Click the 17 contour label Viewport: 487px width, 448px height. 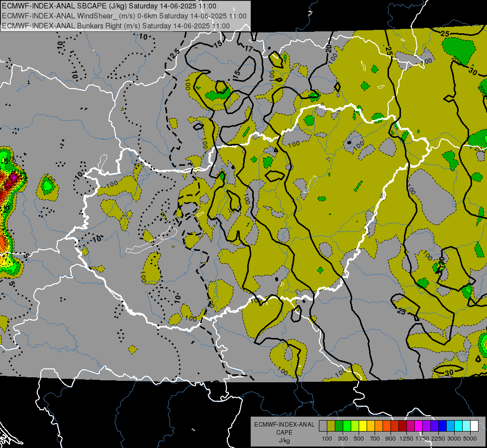pos(249,48)
